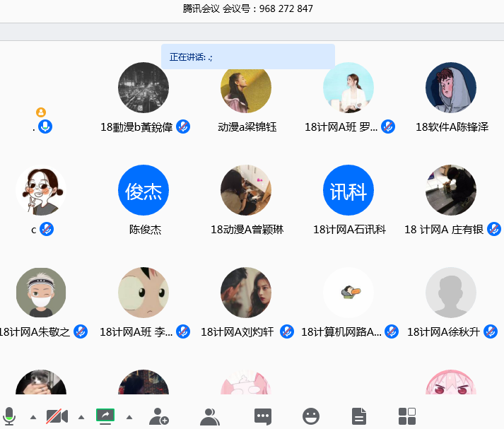Image resolution: width=504 pixels, height=429 pixels.
Task: Select blue 俊杰 avatar
Action: tap(143, 190)
